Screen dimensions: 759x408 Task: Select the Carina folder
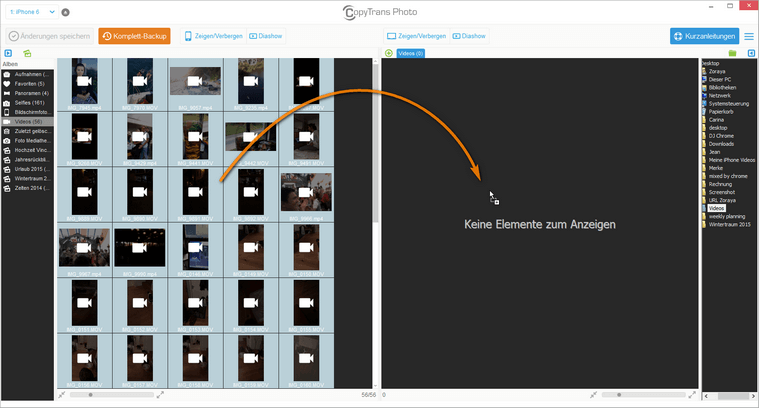tap(716, 120)
